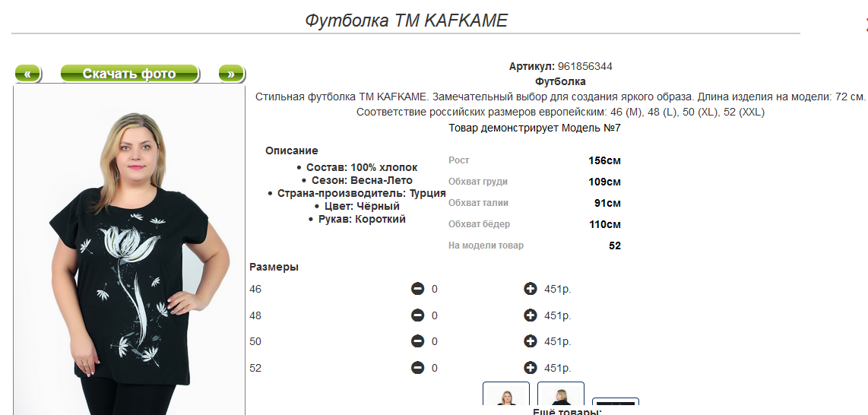Go to next photo with » button
868x415 pixels.
[x=231, y=74]
